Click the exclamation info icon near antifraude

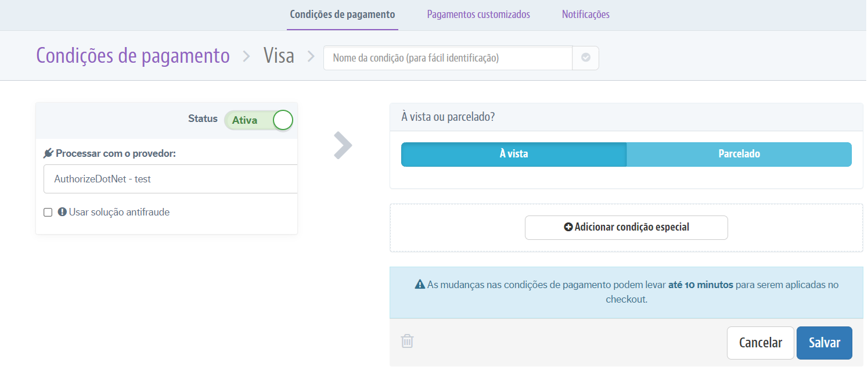[x=62, y=213]
